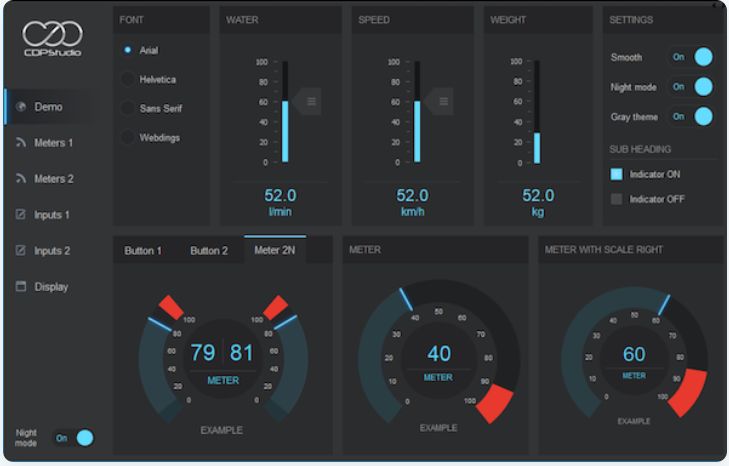
Task: Uncheck the Indicator ON checkbox
Action: pos(617,174)
